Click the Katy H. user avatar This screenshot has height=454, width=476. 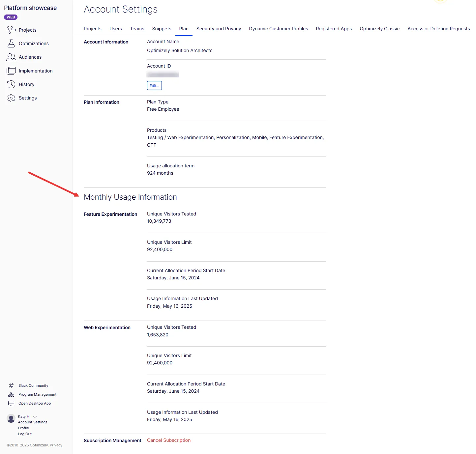(x=11, y=418)
